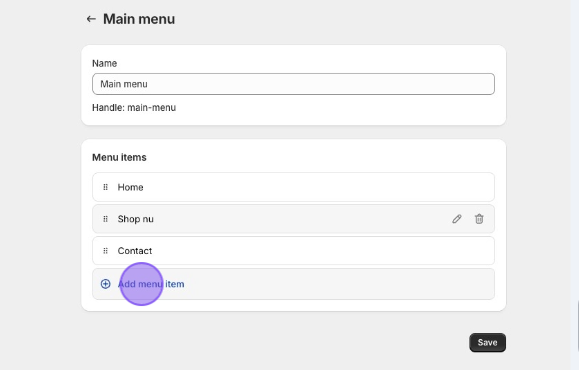This screenshot has height=370, width=579.
Task: Click the Handle: main-menu text
Action: click(134, 108)
